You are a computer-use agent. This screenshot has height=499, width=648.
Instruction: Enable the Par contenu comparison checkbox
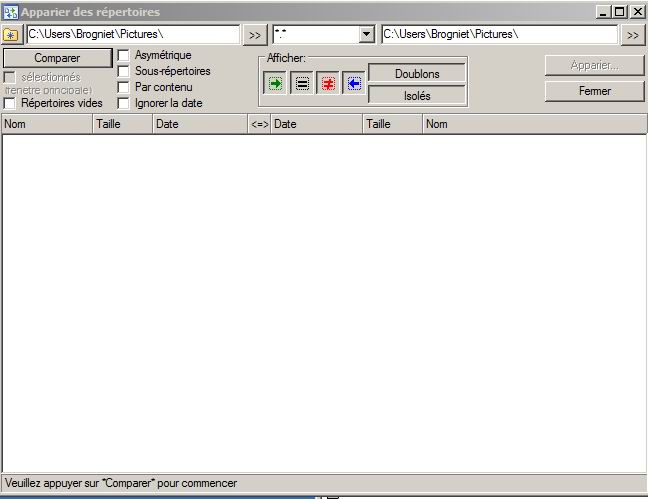coord(124,88)
